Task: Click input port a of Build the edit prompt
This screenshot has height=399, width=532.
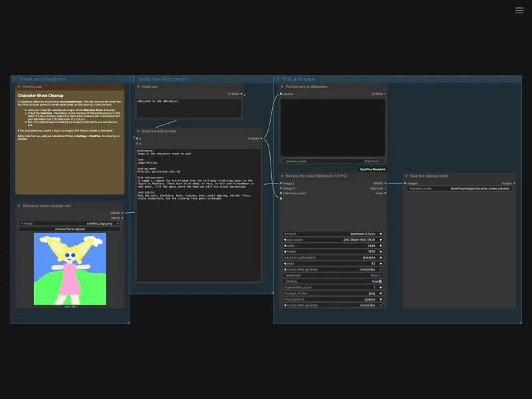Action: pyautogui.click(x=137, y=138)
